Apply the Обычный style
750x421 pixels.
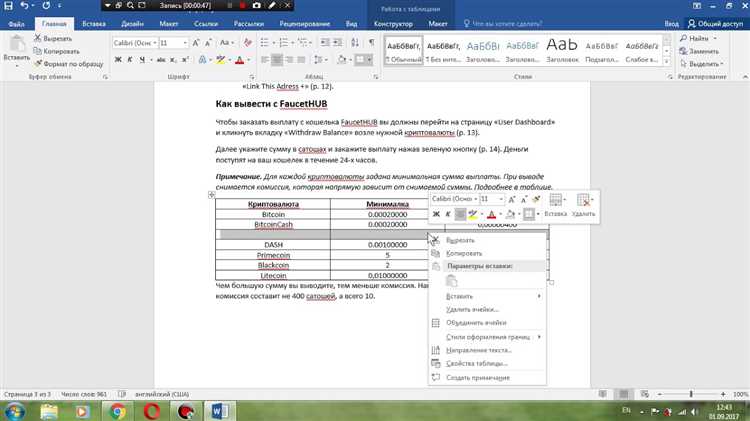[x=404, y=50]
